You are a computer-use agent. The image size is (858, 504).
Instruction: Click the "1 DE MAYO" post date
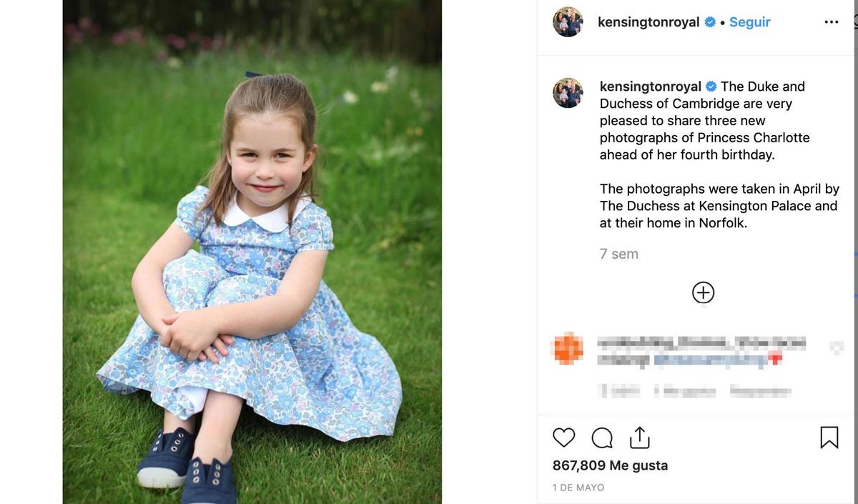click(x=578, y=488)
